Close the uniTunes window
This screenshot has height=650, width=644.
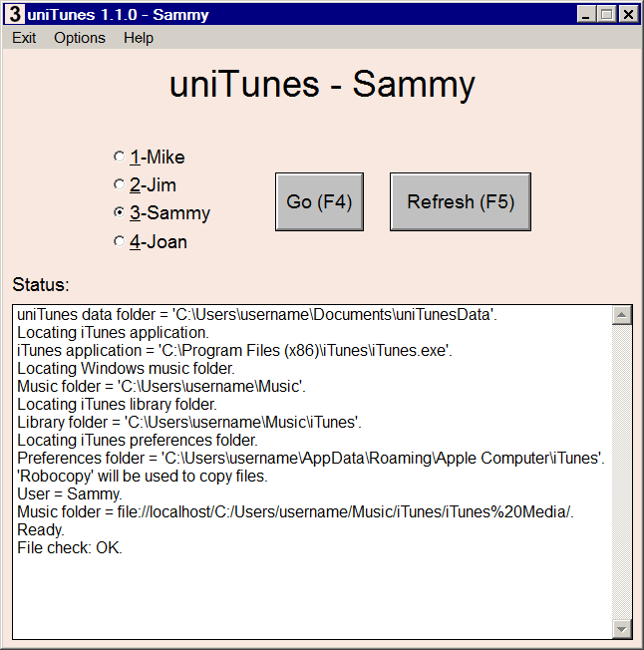(628, 15)
